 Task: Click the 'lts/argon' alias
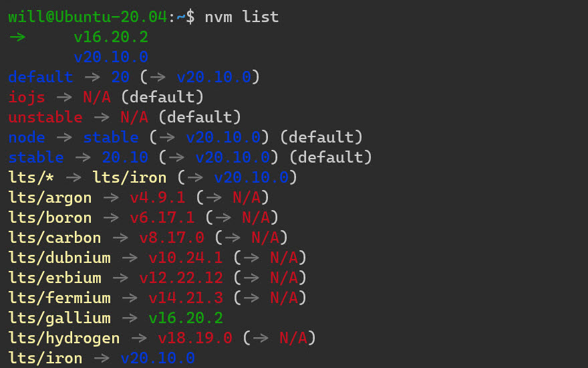(50, 197)
